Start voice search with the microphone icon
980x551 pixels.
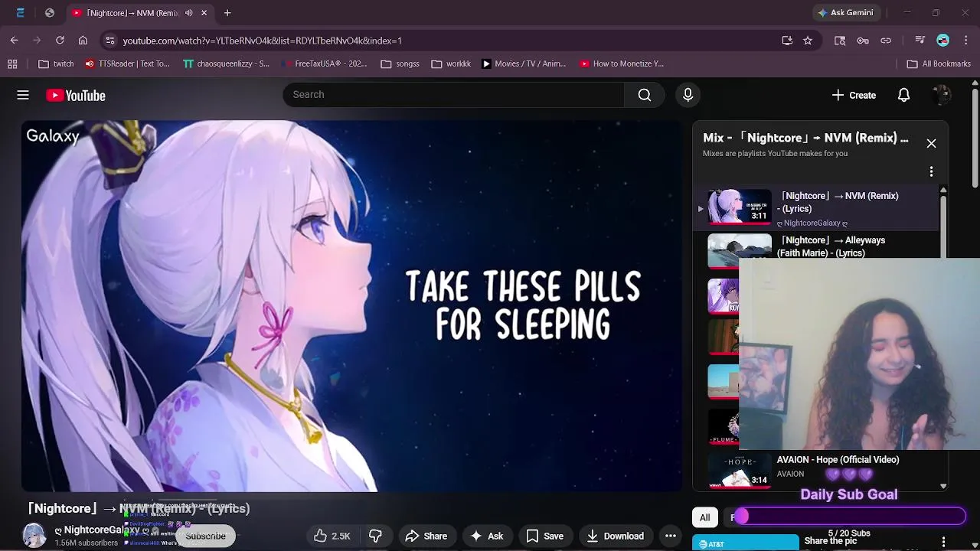688,95
